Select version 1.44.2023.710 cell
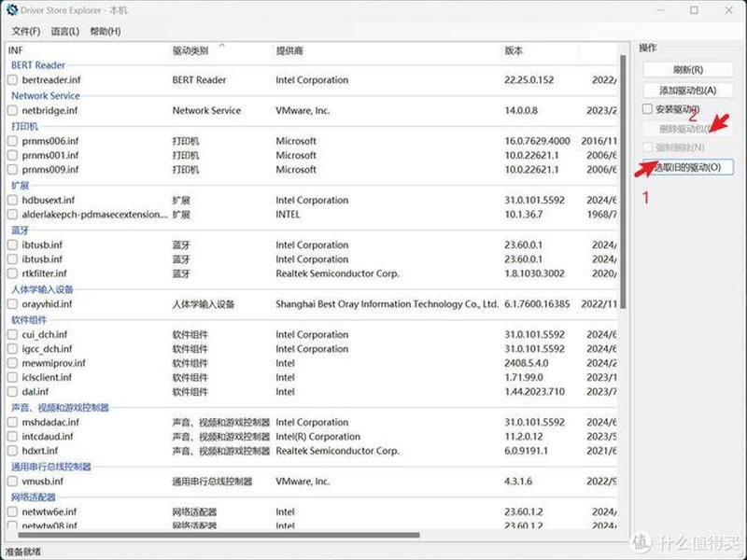Image resolution: width=747 pixels, height=560 pixels. [x=534, y=391]
